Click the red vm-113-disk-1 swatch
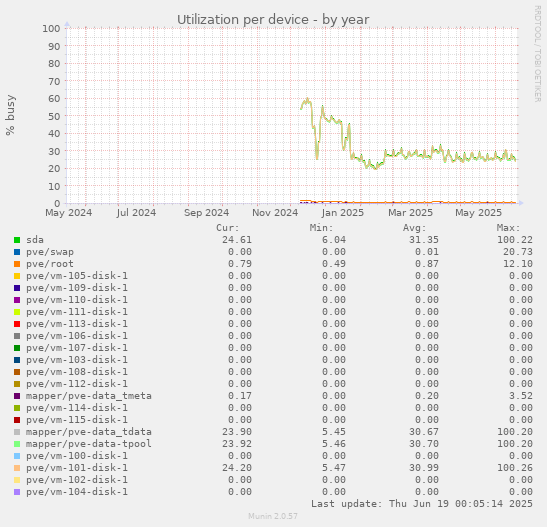 pos(17,324)
